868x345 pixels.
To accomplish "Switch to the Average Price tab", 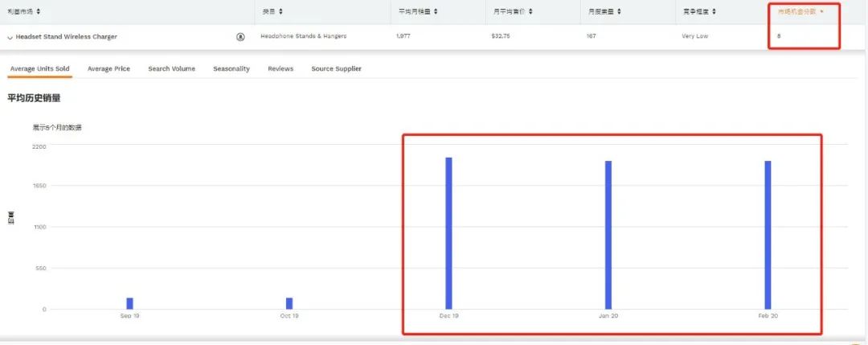I will [108, 68].
